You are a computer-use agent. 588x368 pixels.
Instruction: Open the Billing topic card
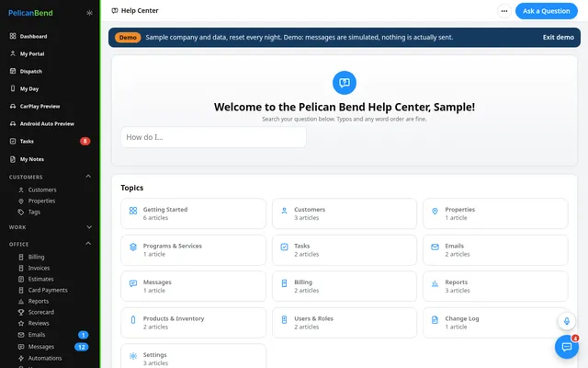[x=345, y=286]
